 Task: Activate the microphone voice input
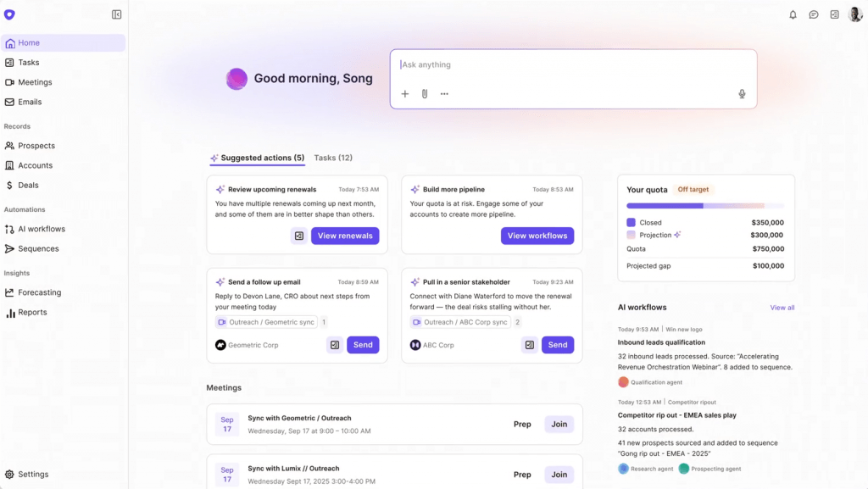click(x=742, y=94)
